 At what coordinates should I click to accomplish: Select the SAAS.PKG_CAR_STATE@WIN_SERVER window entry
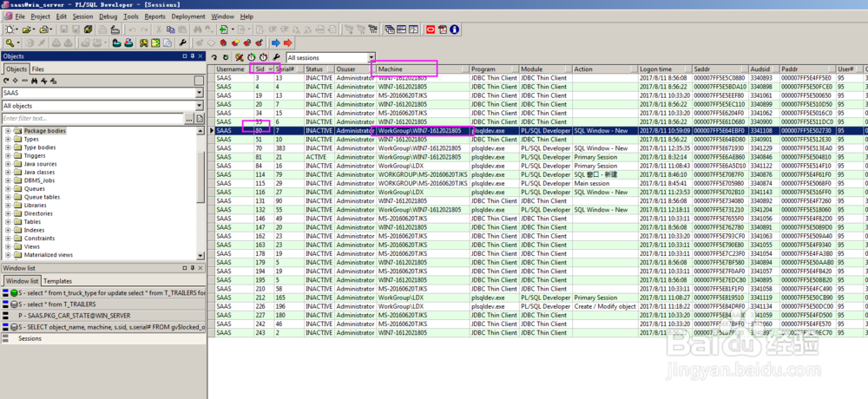coord(103,316)
